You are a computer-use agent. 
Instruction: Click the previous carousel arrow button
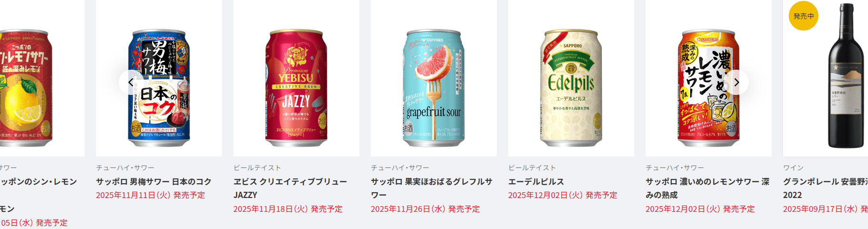coord(131,82)
